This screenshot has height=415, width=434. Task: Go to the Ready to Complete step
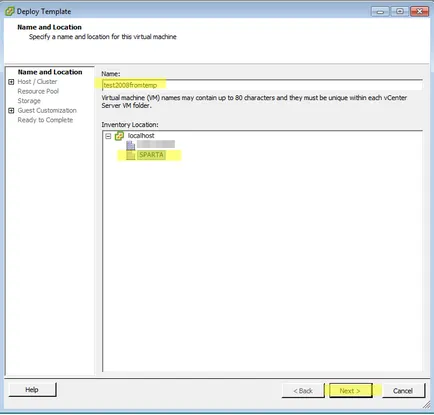[x=45, y=120]
